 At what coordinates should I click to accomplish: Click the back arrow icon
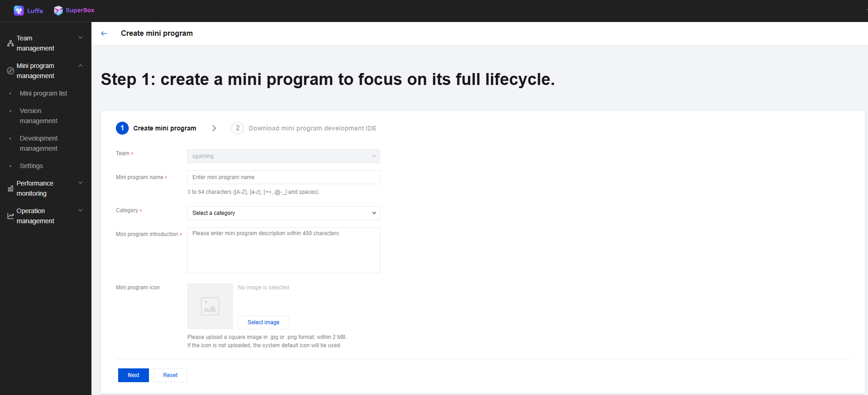(104, 34)
